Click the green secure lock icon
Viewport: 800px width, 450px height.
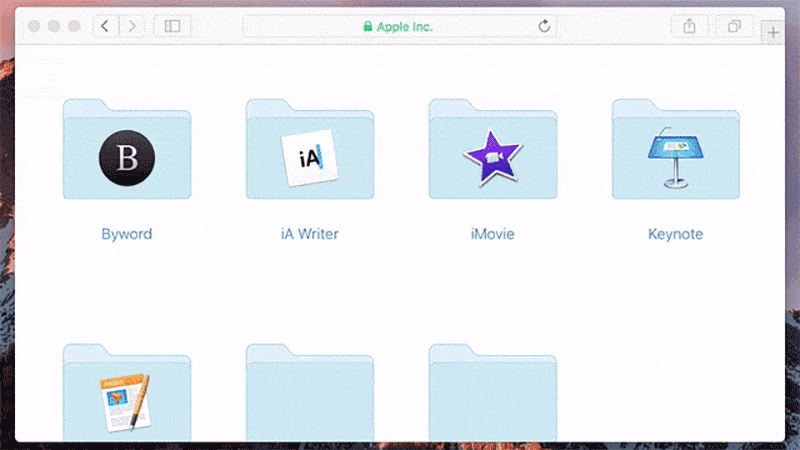coord(367,27)
